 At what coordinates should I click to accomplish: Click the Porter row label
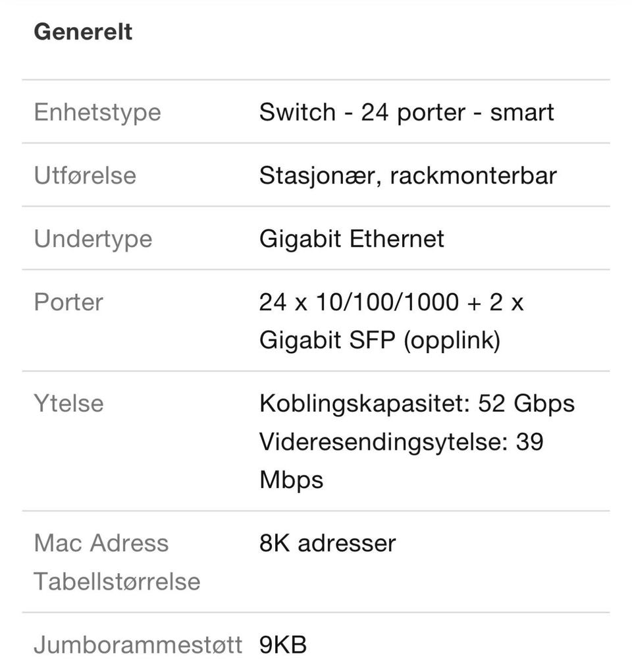[68, 302]
